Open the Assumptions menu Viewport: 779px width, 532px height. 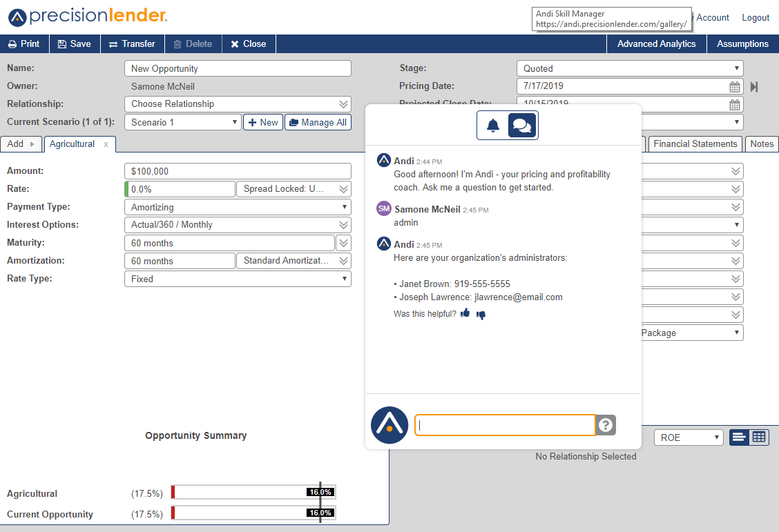(x=742, y=43)
